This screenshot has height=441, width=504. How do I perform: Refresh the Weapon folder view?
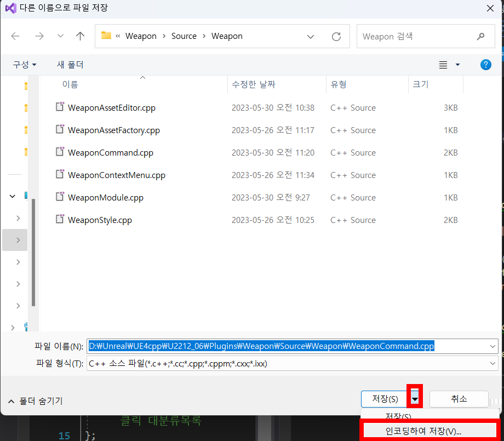[336, 36]
